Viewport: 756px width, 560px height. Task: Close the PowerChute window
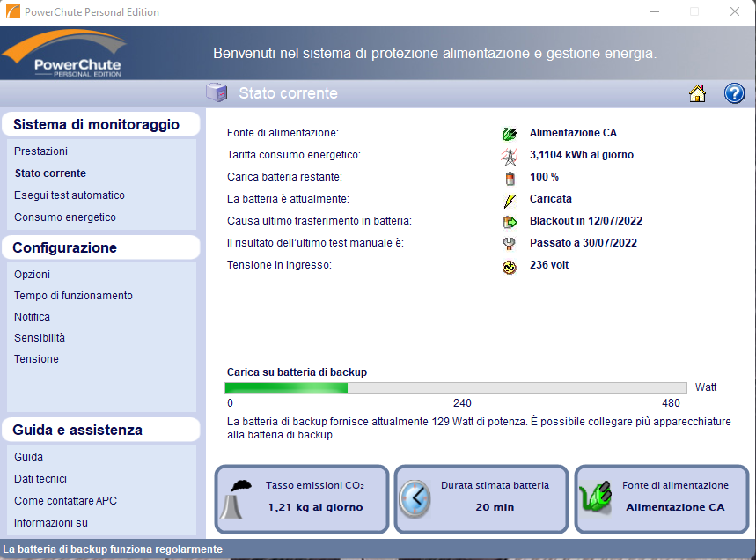point(734,11)
